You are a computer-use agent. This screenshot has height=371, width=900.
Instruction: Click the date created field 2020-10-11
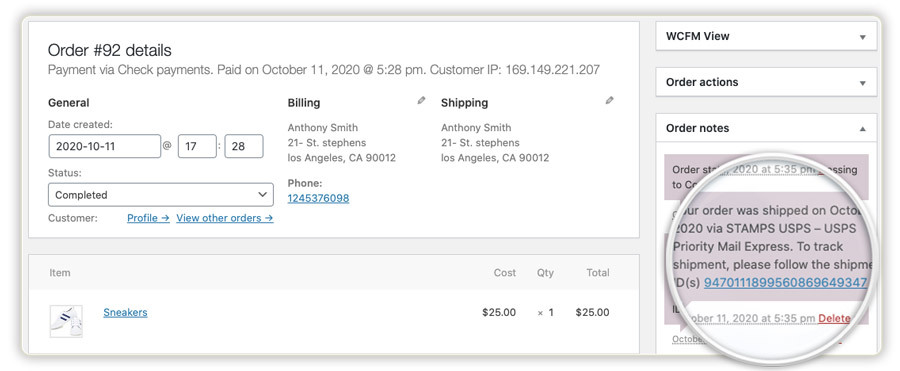[x=104, y=146]
